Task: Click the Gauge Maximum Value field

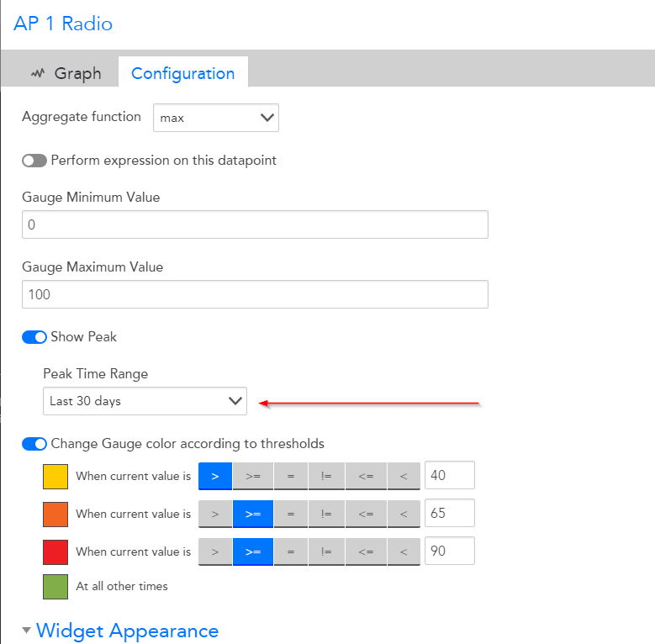Action: 255,294
